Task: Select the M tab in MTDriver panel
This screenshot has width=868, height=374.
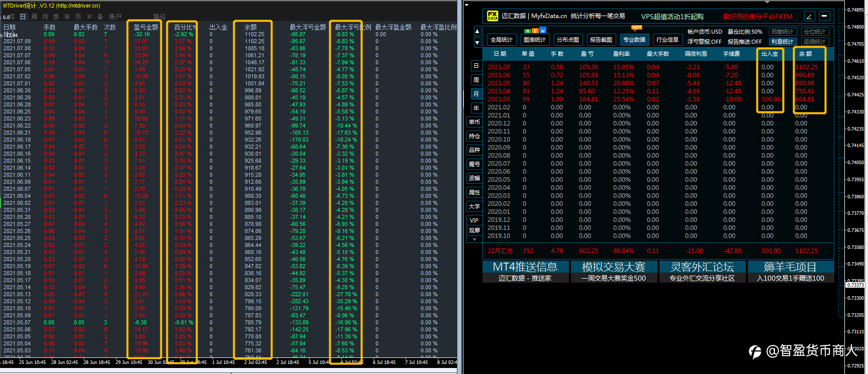Action: pyautogui.click(x=89, y=17)
